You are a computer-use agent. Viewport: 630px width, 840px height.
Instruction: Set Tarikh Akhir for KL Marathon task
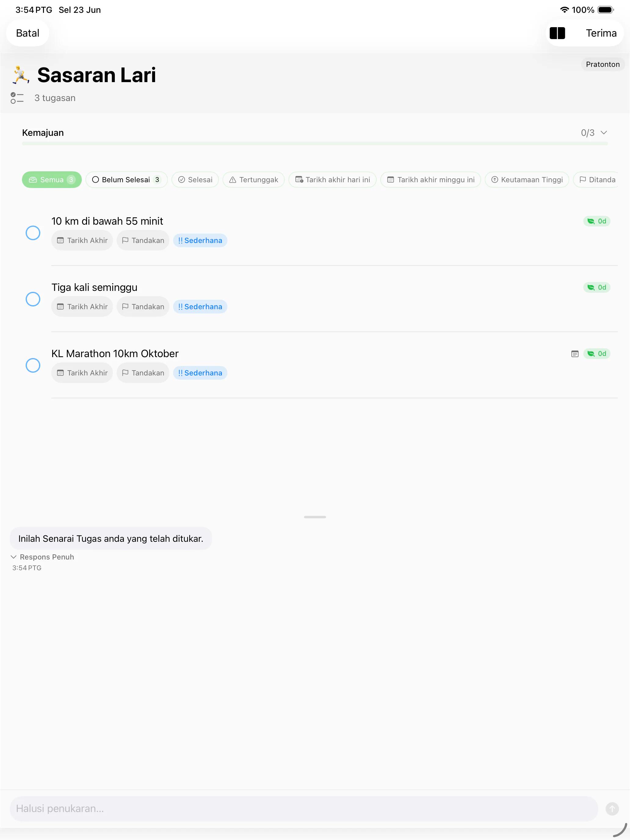coord(82,373)
